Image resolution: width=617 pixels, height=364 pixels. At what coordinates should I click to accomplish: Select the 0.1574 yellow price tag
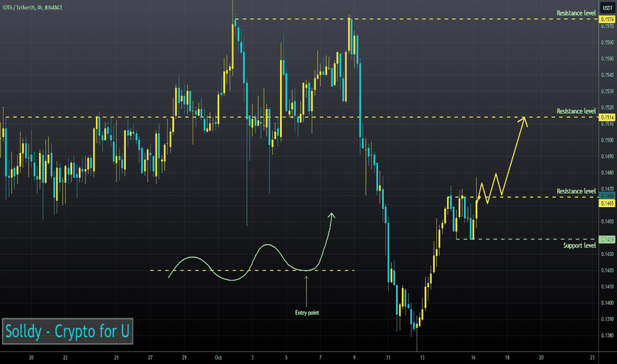click(x=607, y=19)
